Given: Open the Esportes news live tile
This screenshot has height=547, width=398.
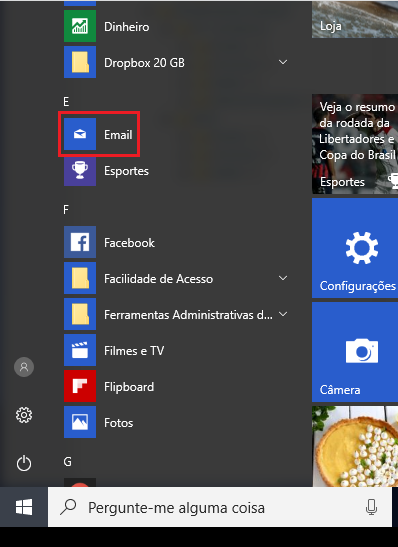Looking at the screenshot, I should (x=355, y=144).
